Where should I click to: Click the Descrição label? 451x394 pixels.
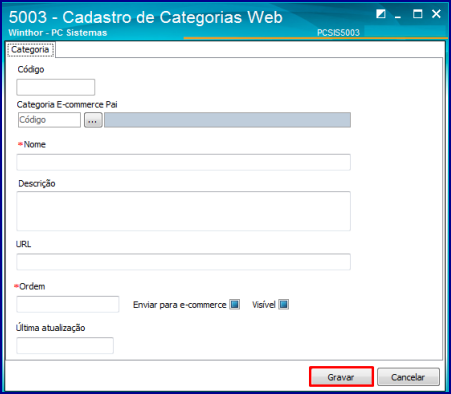coord(37,184)
